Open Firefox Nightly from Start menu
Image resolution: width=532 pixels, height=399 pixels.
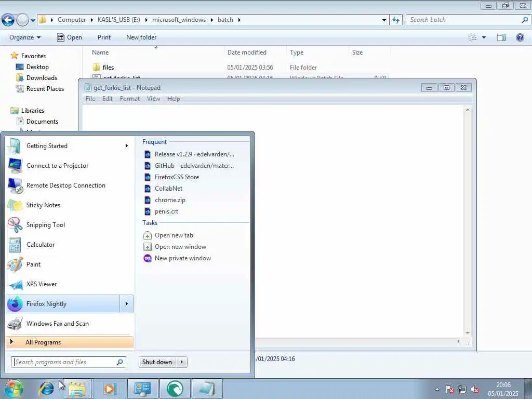click(x=63, y=303)
